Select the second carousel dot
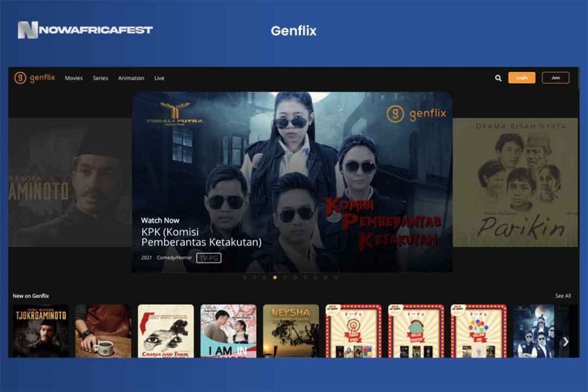This screenshot has width=588, height=392. (254, 277)
